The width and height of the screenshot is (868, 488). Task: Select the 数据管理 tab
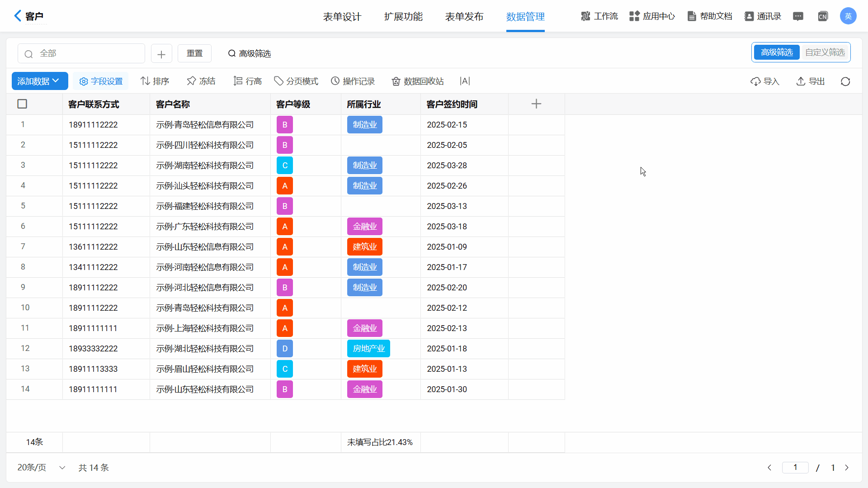[x=525, y=17]
